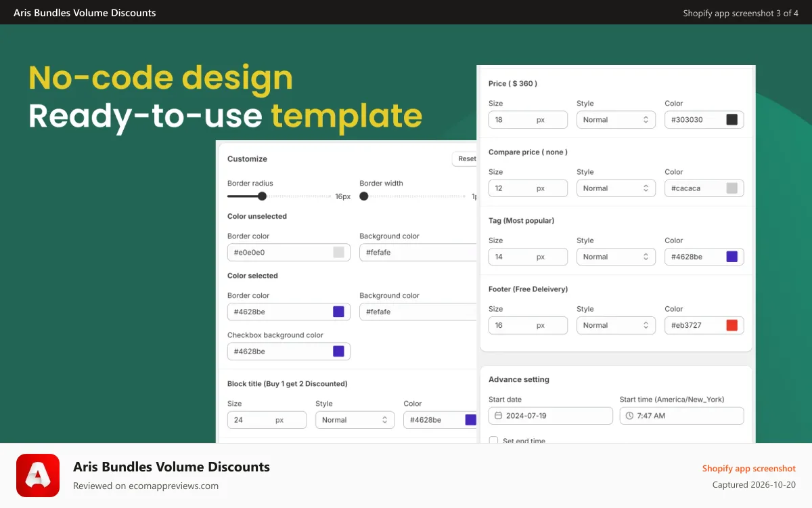Click Shopify app screenshot 3 of 4 text
The width and height of the screenshot is (812, 508).
741,13
